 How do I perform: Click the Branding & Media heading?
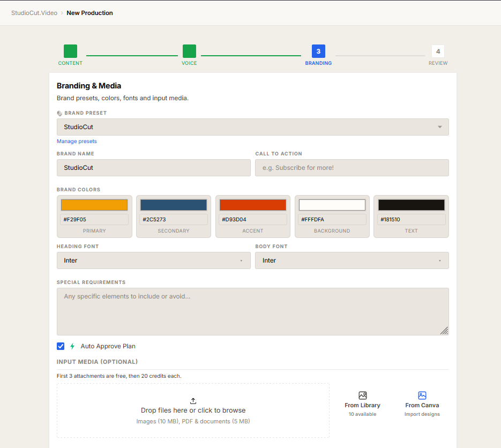[89, 86]
